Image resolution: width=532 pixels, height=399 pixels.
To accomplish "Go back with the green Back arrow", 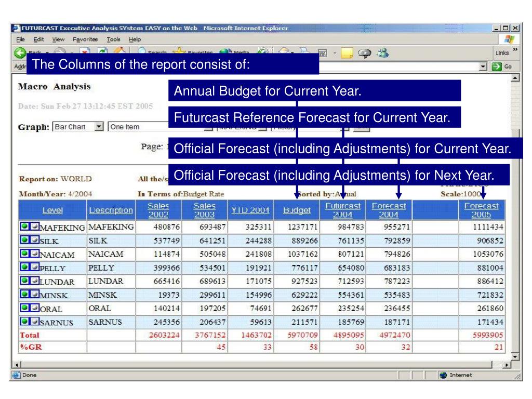I will 20,52.
